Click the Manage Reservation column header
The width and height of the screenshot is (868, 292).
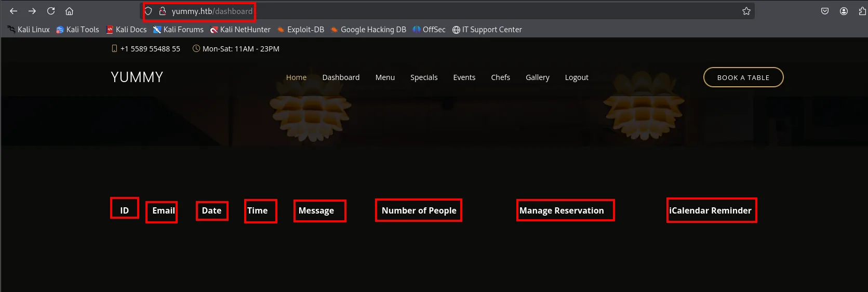click(562, 210)
